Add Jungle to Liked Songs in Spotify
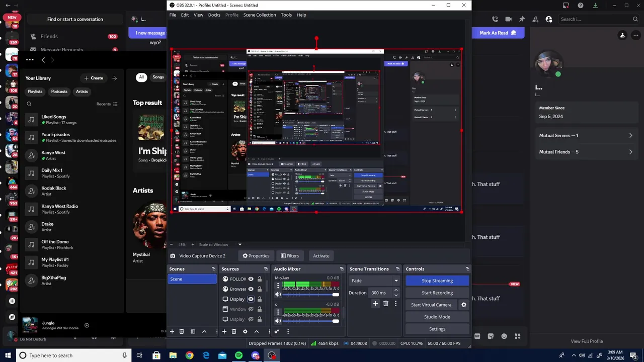The image size is (644, 362). tap(87, 325)
